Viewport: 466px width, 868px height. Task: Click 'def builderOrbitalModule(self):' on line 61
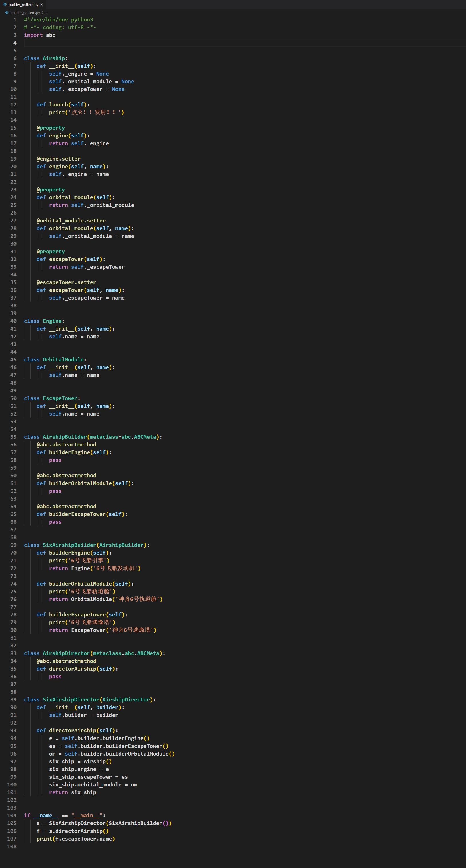coord(85,484)
